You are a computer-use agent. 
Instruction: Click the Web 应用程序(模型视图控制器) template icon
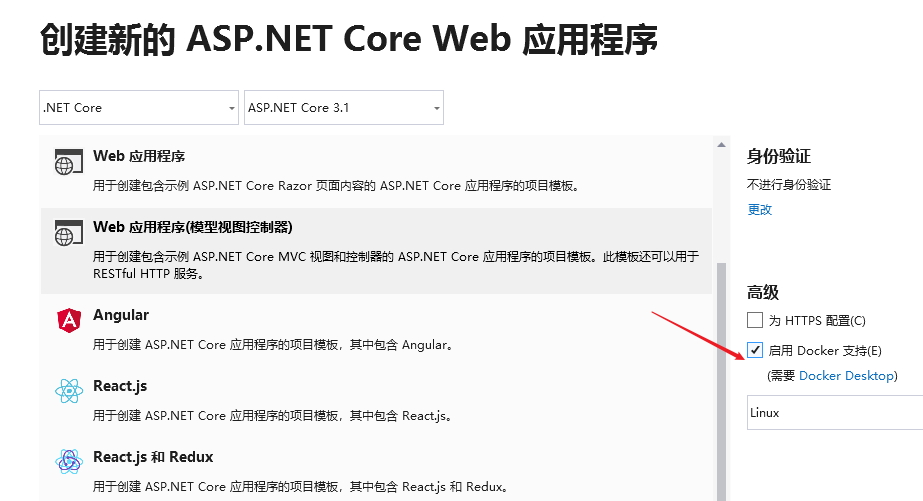click(69, 233)
